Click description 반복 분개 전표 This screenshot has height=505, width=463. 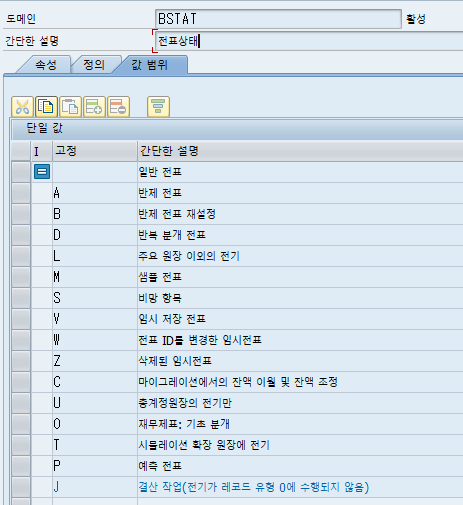click(x=172, y=235)
